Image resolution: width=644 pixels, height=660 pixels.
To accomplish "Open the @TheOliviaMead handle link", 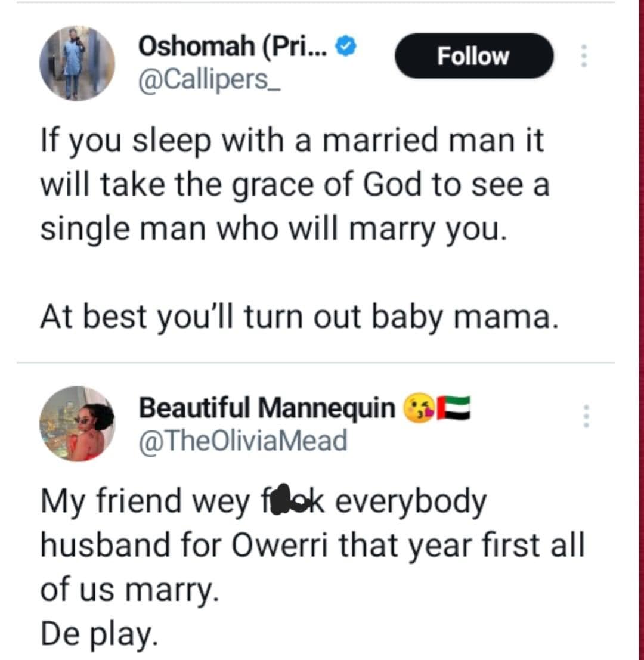I will pyautogui.click(x=242, y=441).
